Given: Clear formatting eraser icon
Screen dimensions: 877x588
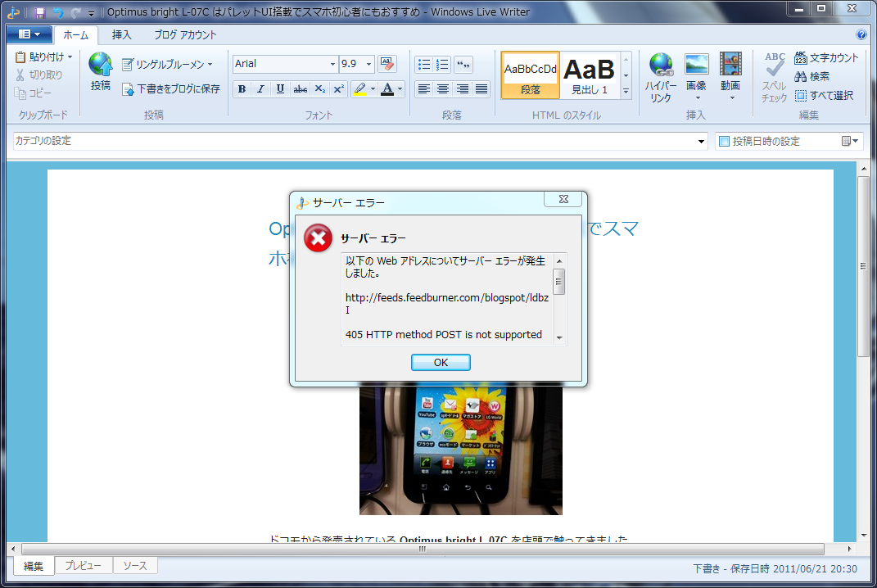Looking at the screenshot, I should pos(387,64).
